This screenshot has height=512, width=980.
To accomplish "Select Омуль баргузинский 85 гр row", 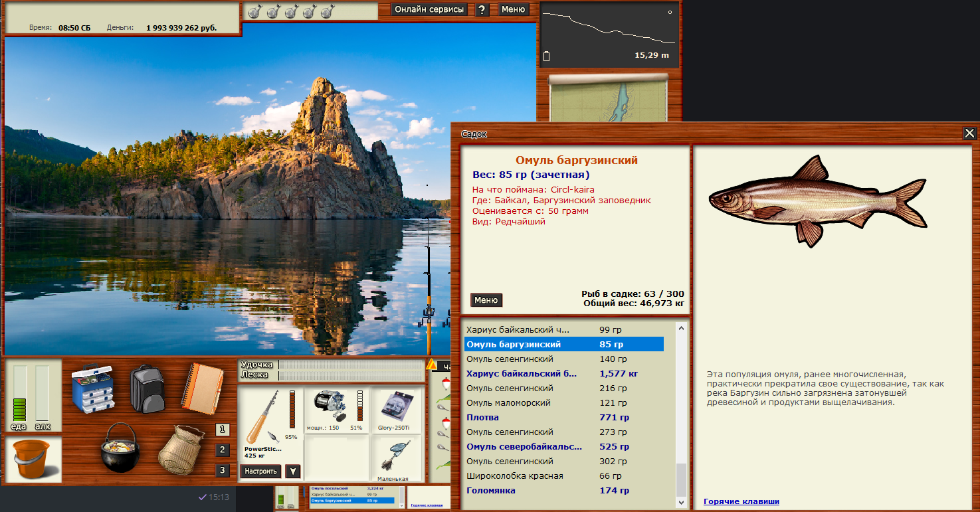I will point(563,345).
